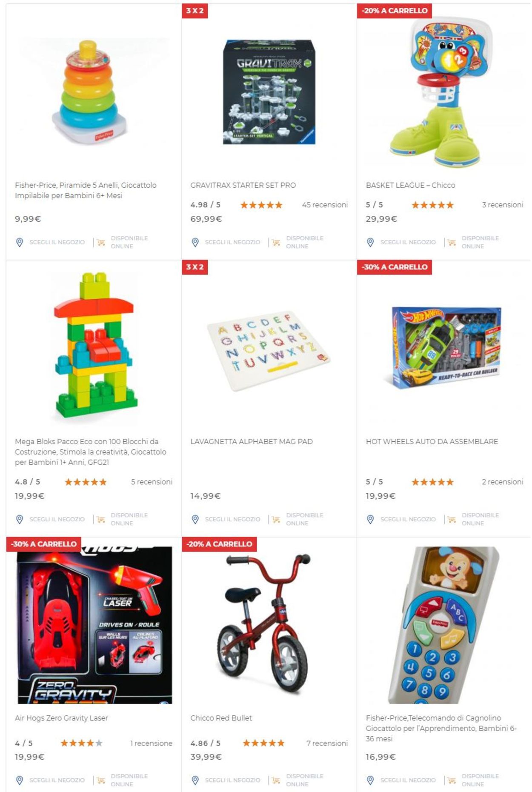Open Hot Wheels Auto Da Assemblare title

(x=432, y=441)
